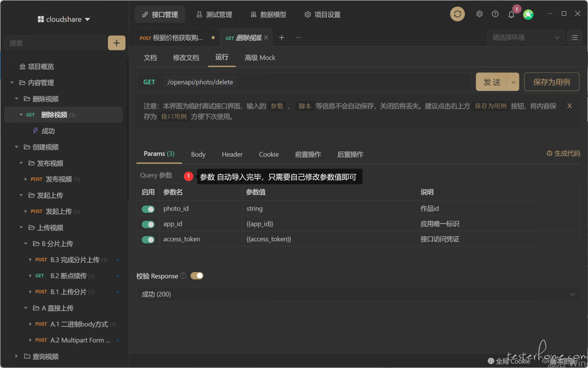Close the 删除视频 tab
Image resolution: width=588 pixels, height=368 pixels.
click(x=266, y=37)
